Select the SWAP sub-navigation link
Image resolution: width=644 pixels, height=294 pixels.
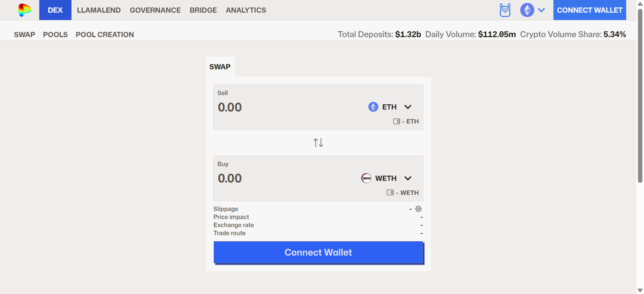click(x=25, y=35)
